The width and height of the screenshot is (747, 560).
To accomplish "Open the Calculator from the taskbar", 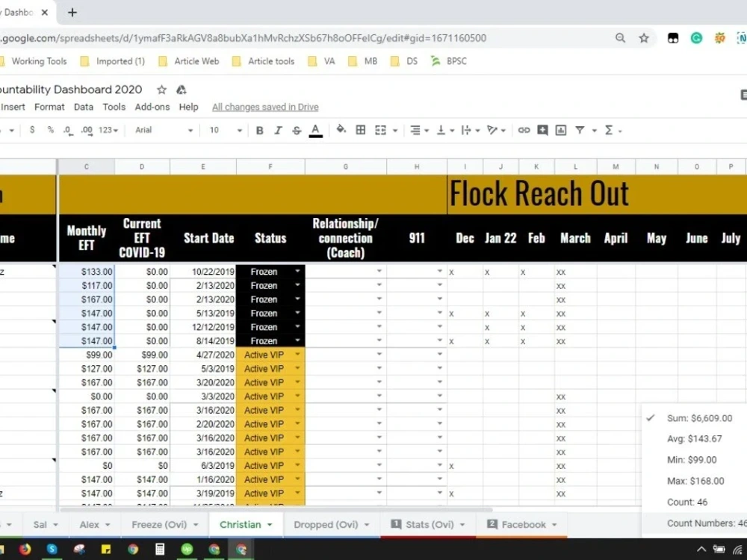I will (x=160, y=549).
